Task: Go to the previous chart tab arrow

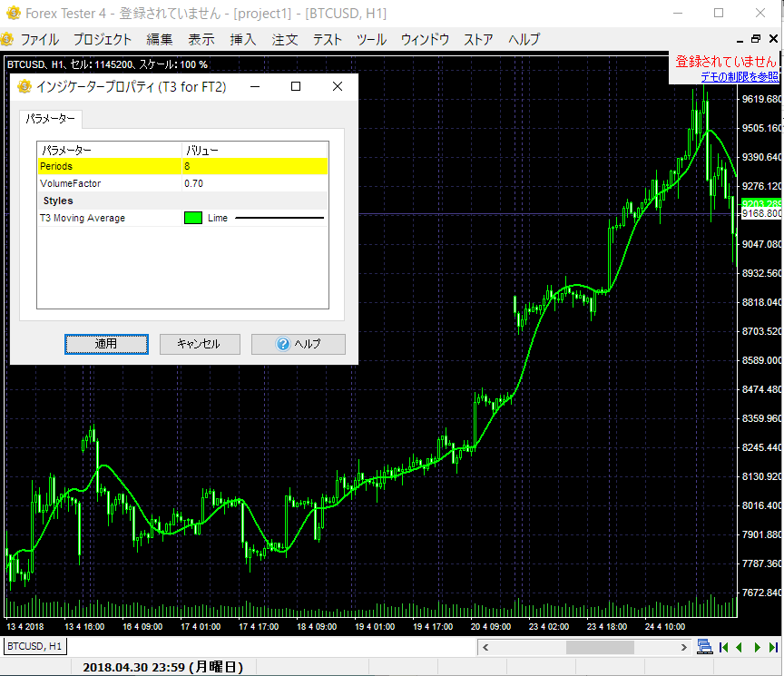Action: [x=739, y=648]
